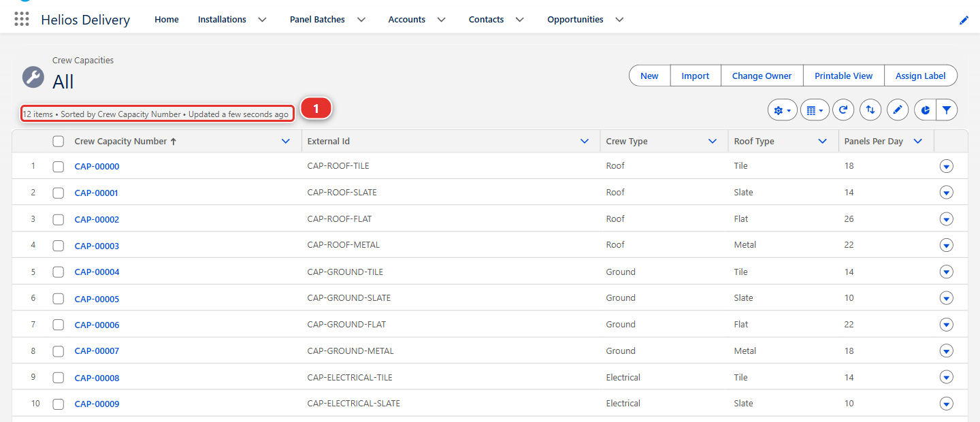This screenshot has height=422, width=980.
Task: Open Panels Per Day column menu
Action: [x=917, y=142]
